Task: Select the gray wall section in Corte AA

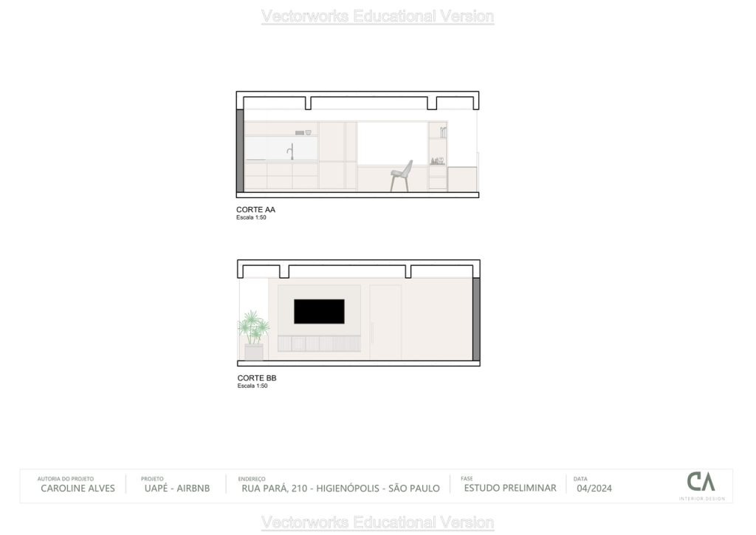Action: 240,151
